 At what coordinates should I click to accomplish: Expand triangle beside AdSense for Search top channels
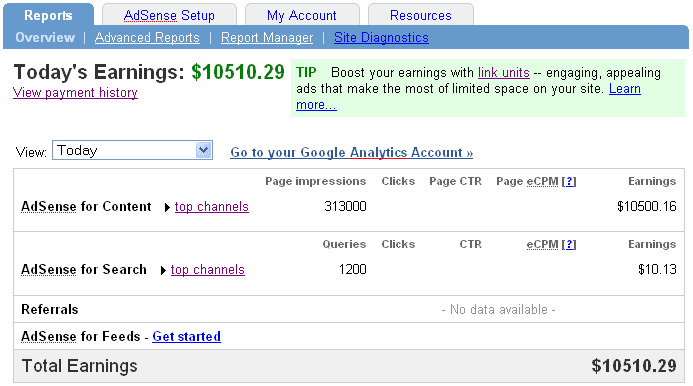click(x=163, y=270)
